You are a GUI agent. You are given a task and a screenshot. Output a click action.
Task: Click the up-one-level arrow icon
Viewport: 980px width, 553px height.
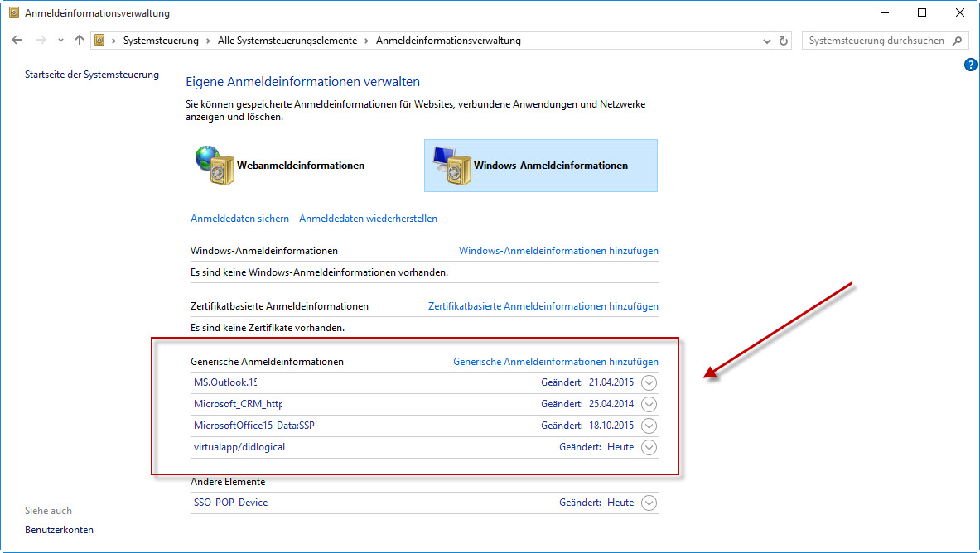pyautogui.click(x=80, y=40)
